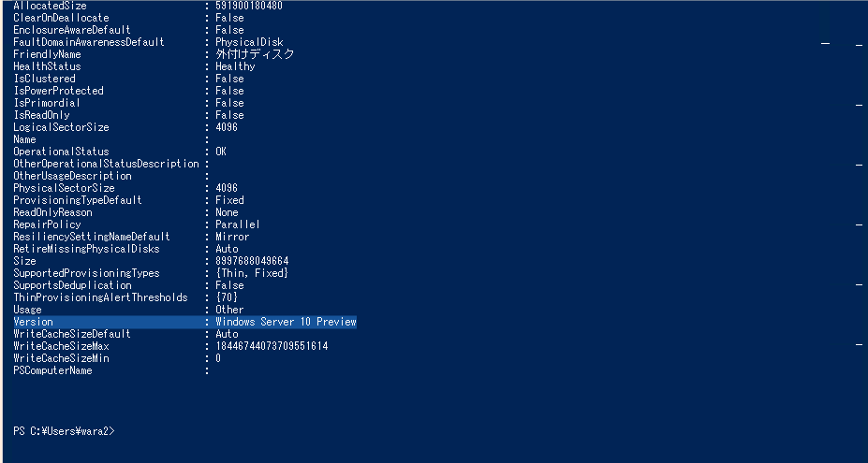Click the HealthStatus 'Healthy' value
The image size is (868, 463).
[x=235, y=66]
